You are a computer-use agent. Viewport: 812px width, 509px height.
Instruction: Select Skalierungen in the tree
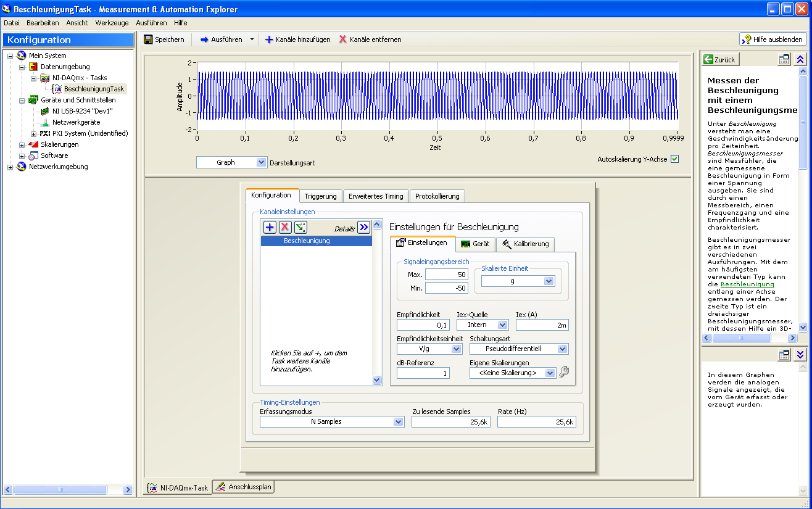click(x=59, y=144)
